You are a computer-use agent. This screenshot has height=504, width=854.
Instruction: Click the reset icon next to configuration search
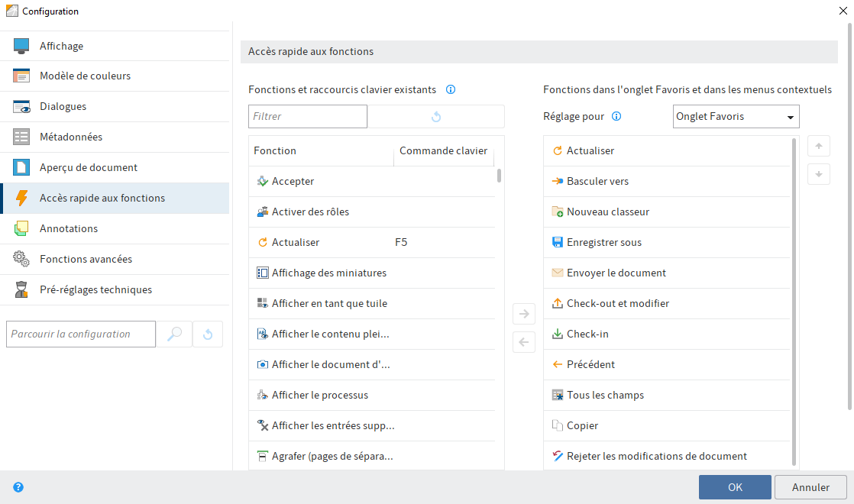(207, 334)
